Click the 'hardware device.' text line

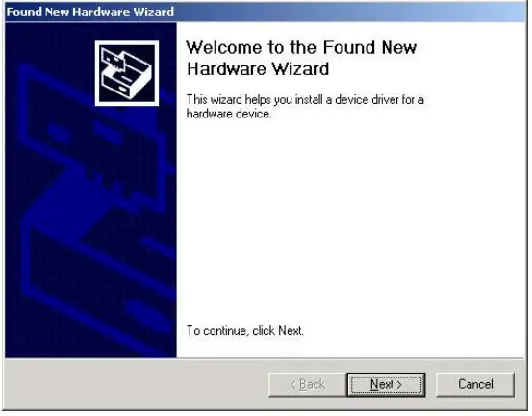pyautogui.click(x=229, y=114)
